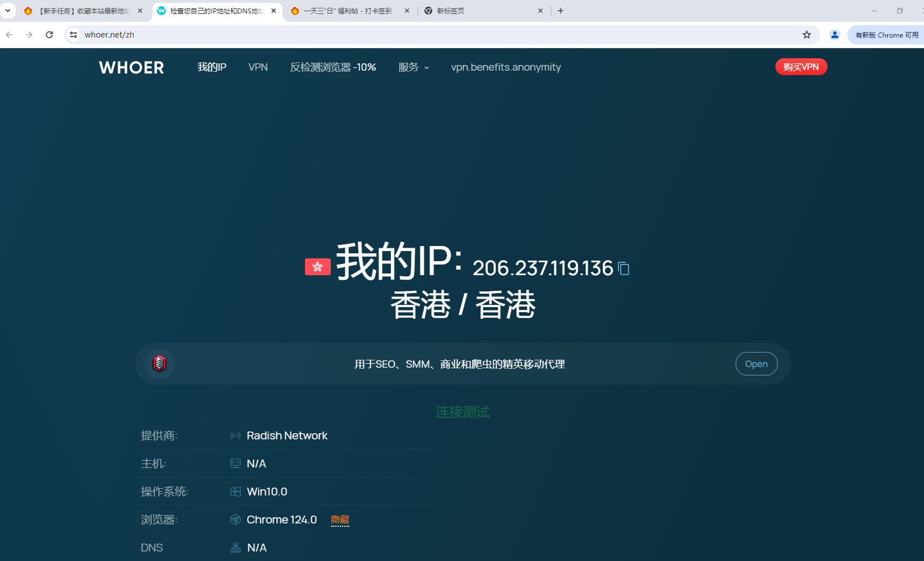Click the Chrome 124.0 browser value
This screenshot has width=924, height=561.
click(281, 520)
